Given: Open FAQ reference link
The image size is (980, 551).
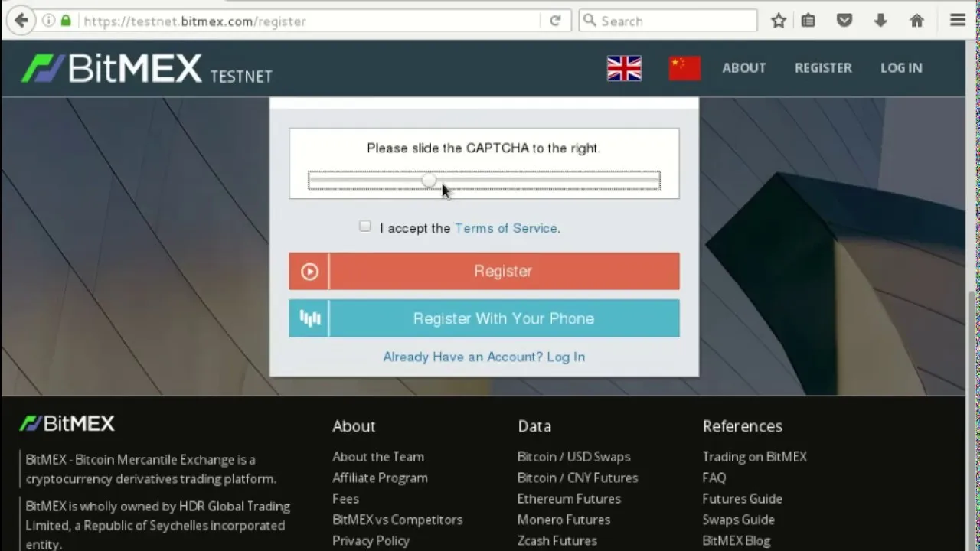Looking at the screenshot, I should [714, 478].
